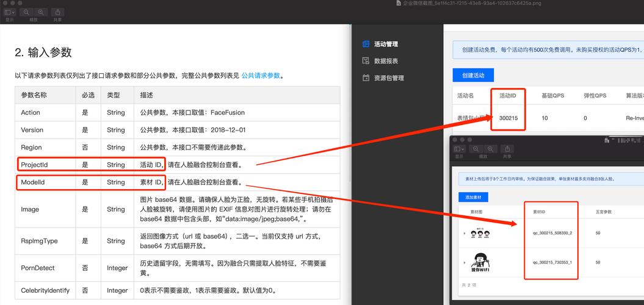Click the Share icon in the nested Preview window
This screenshot has height=305, width=644.
(507, 149)
